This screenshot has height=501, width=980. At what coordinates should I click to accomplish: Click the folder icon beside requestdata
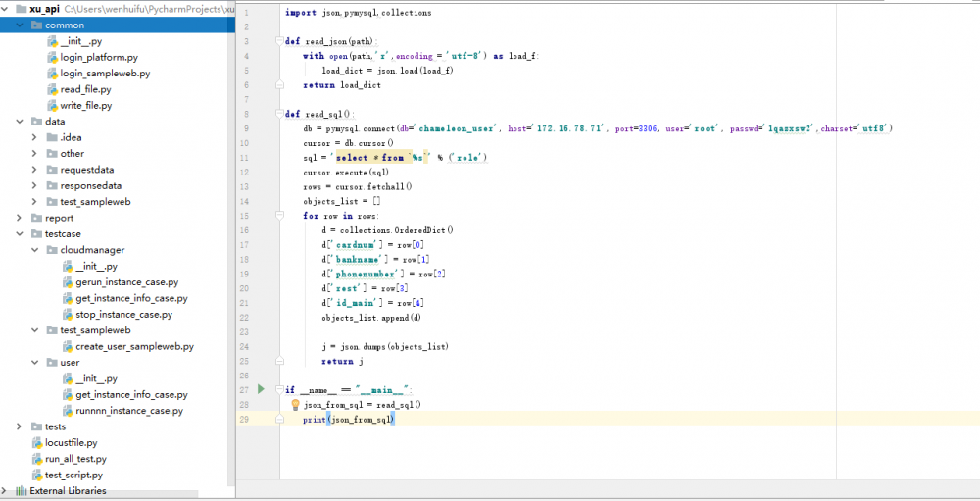(51, 170)
